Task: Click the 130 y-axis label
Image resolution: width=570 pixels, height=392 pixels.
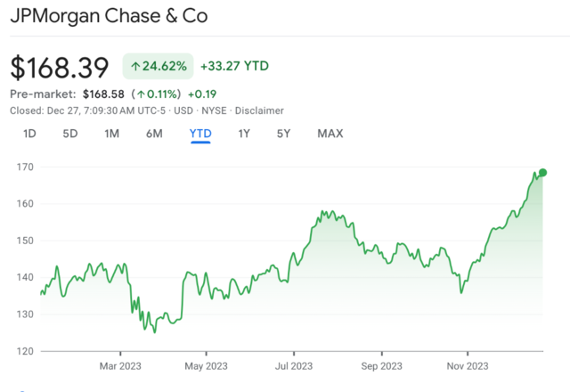Action: click(25, 314)
